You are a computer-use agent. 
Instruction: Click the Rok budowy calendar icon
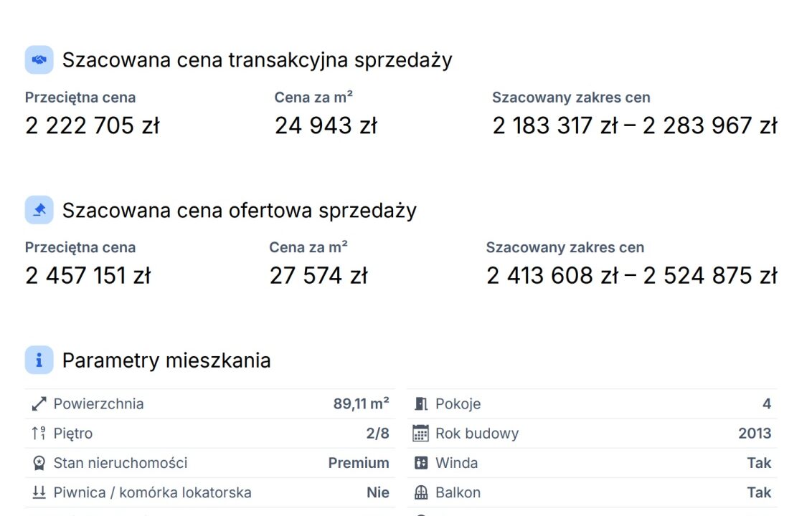tap(420, 433)
